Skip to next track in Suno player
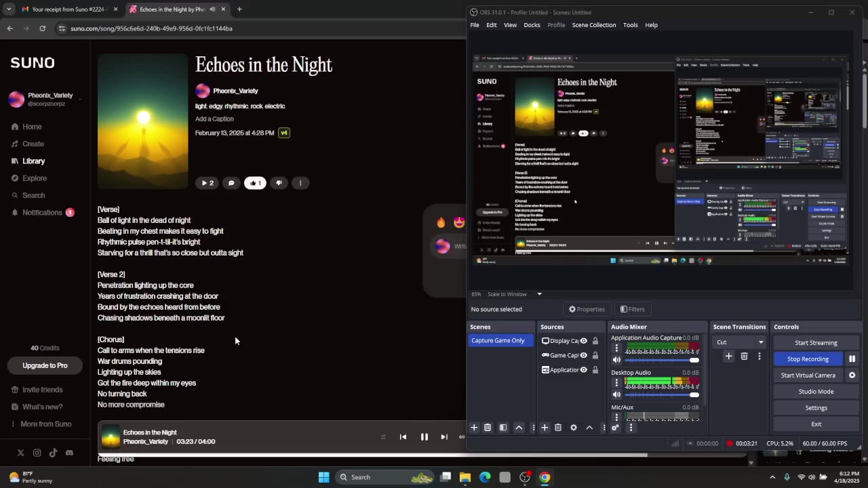 [x=444, y=437]
